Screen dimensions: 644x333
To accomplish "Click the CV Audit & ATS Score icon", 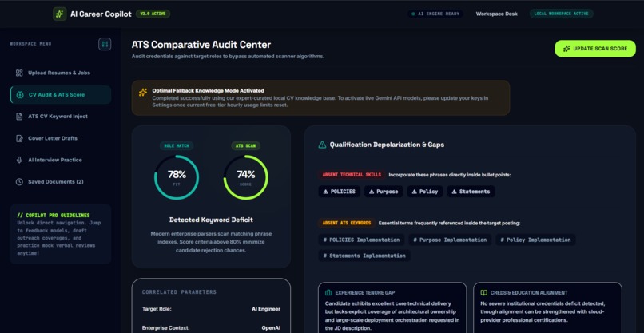I will point(20,95).
